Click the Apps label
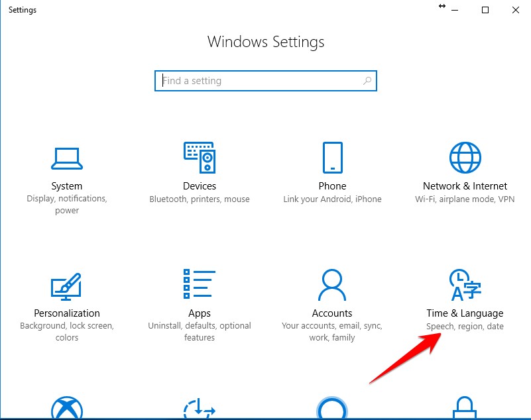531x420 pixels. coord(200,313)
